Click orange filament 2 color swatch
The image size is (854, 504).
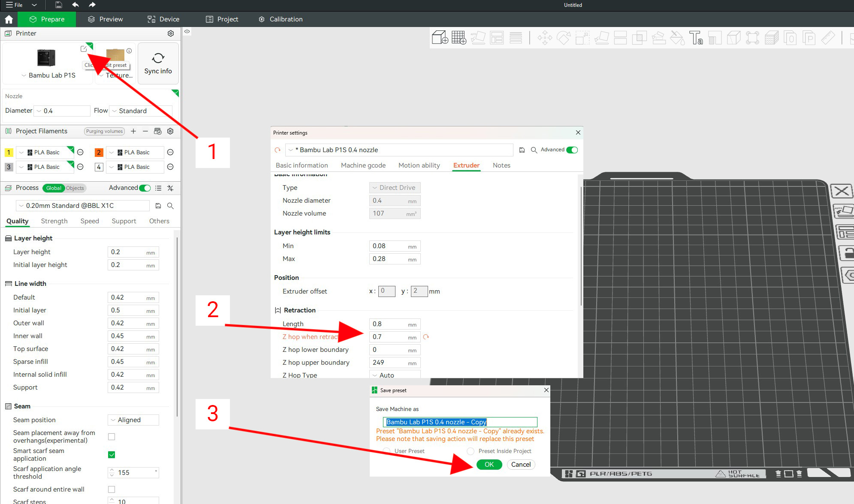99,152
